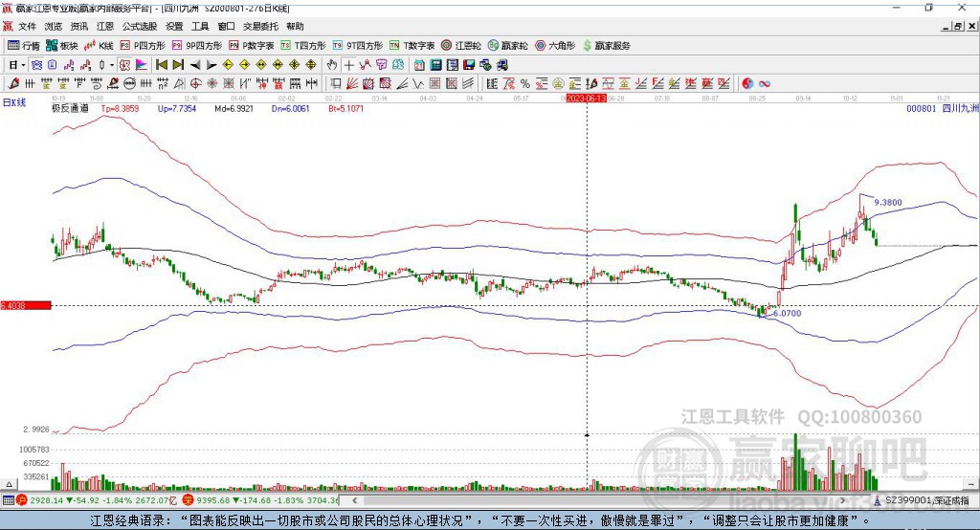This screenshot has height=530, width=980.
Task: Click the 000801 四川九洲 stock label
Action: tap(943, 108)
